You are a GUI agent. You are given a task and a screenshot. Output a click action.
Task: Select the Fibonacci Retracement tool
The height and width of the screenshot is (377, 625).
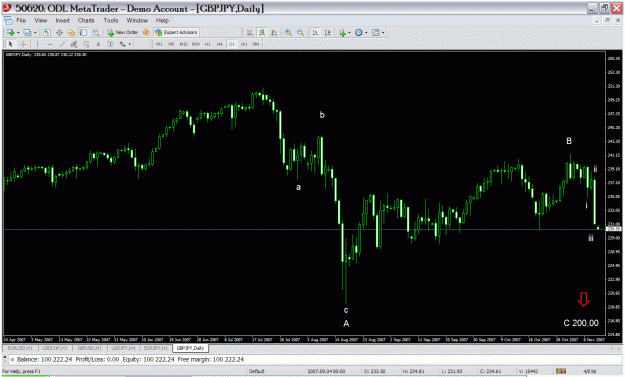tap(86, 44)
